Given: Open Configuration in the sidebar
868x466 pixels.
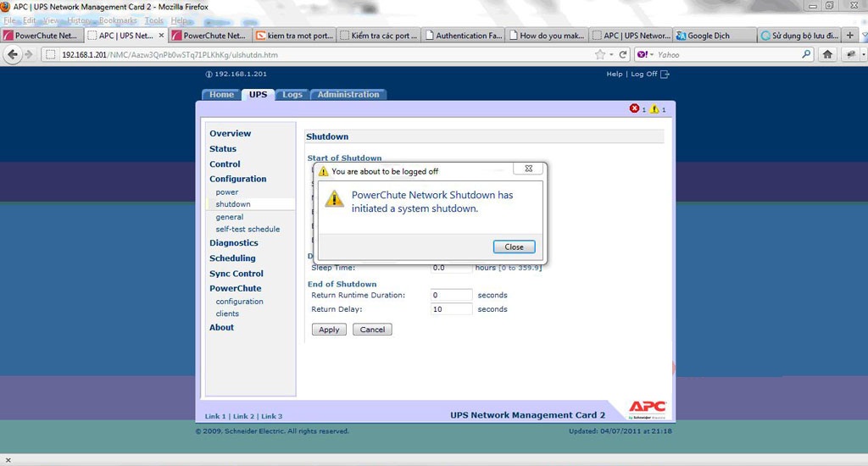Looking at the screenshot, I should [237, 179].
